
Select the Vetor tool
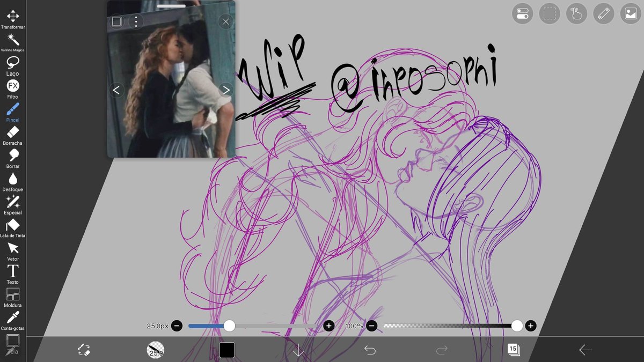point(13,251)
